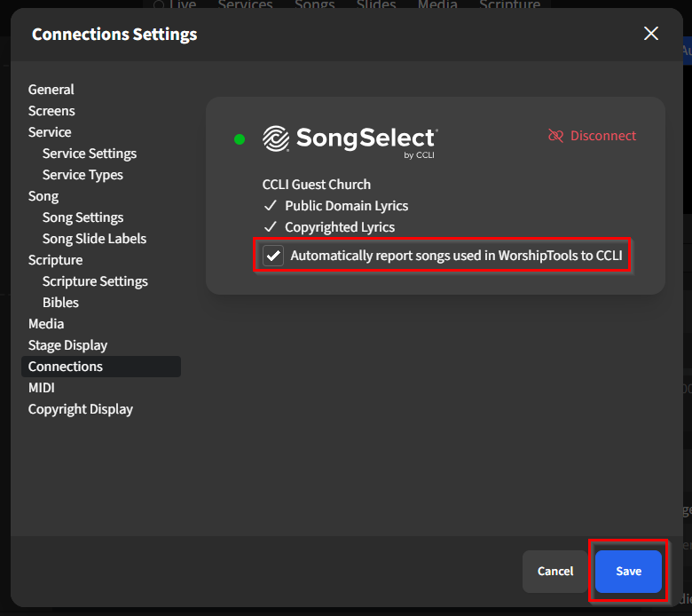
Task: Open Service Types settings
Action: [83, 175]
